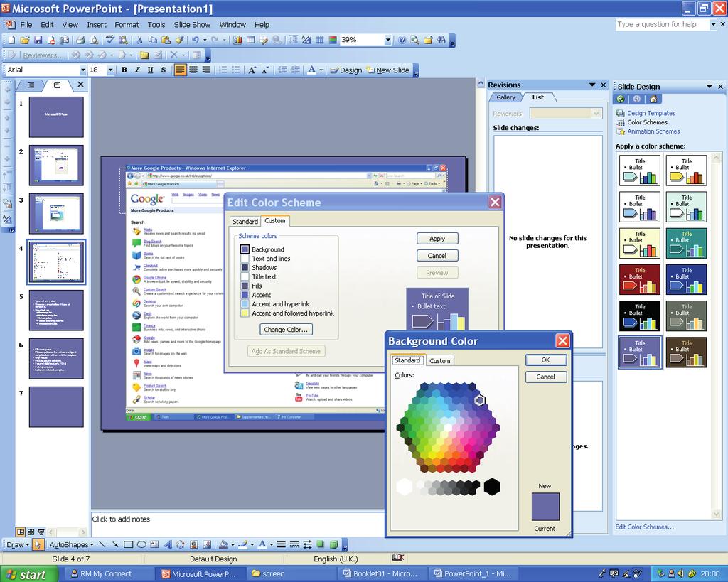The height and width of the screenshot is (582, 728).
Task: Open the Slide Show menu
Action: pos(192,25)
